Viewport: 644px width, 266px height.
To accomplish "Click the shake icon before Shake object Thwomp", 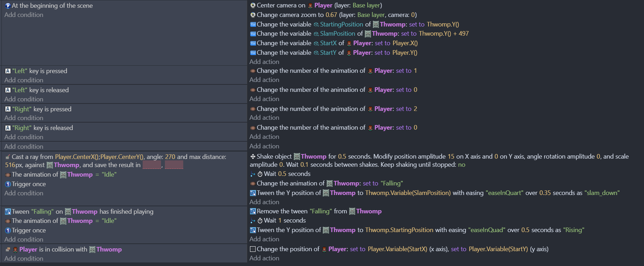I will [253, 156].
